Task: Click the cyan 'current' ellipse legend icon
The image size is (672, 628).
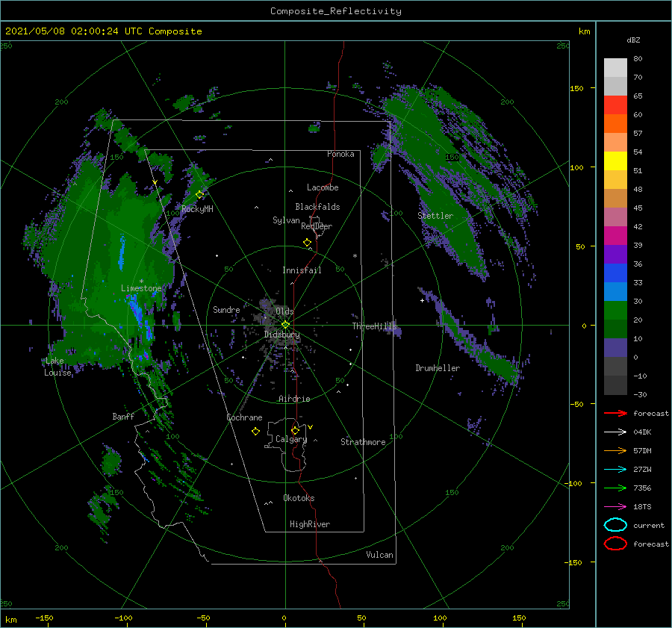Action: click(615, 525)
